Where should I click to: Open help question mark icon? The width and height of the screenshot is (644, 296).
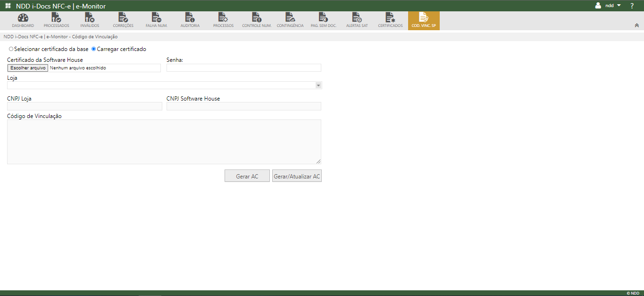point(632,6)
